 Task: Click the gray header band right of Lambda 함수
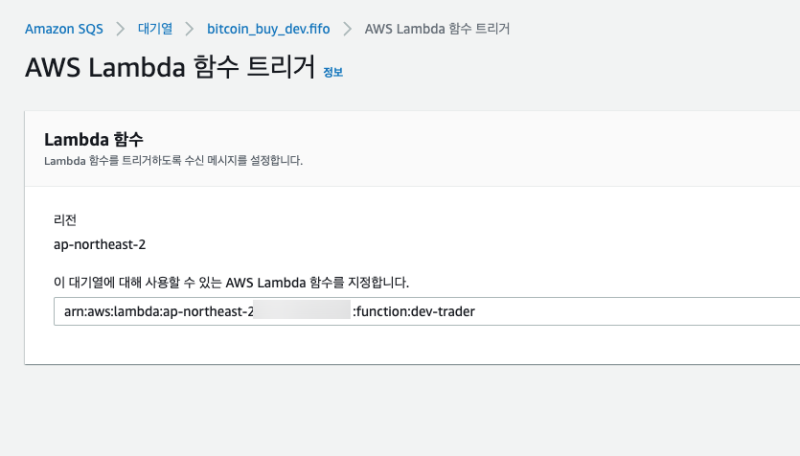pyautogui.click(x=550, y=148)
